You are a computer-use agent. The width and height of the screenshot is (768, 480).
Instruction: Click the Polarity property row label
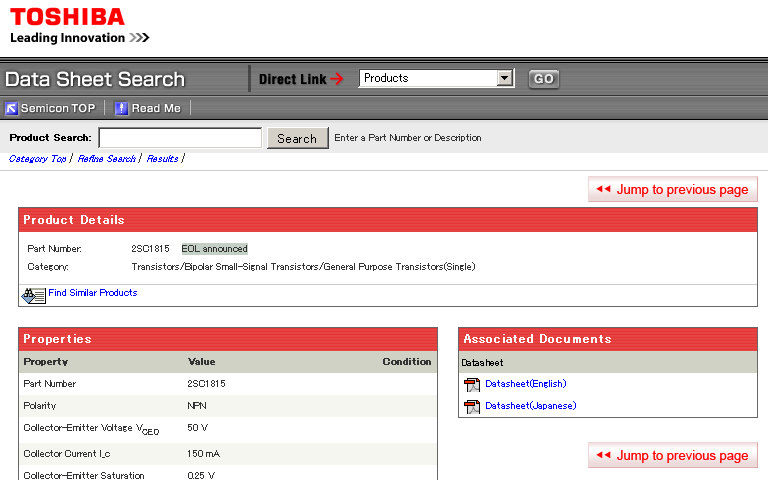click(40, 406)
